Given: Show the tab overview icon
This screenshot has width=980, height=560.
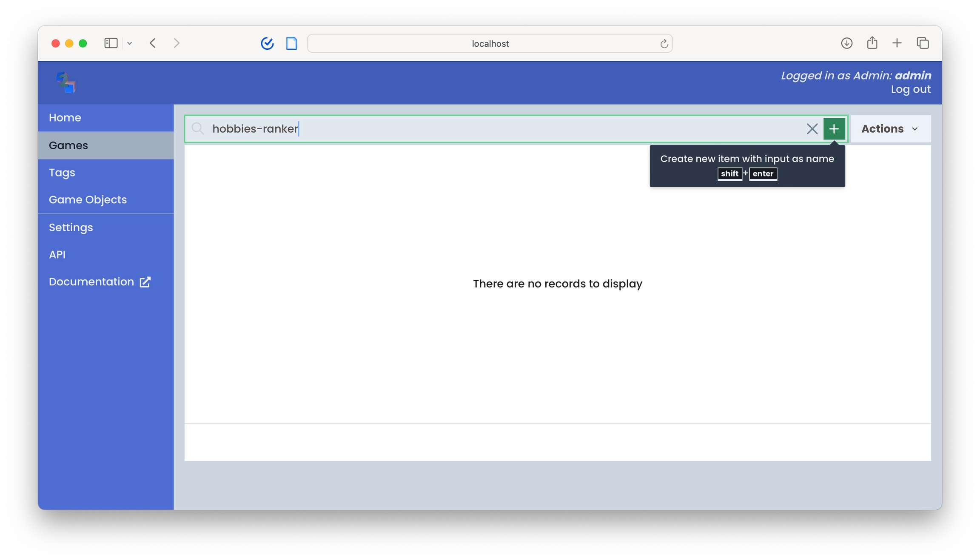Looking at the screenshot, I should (923, 43).
